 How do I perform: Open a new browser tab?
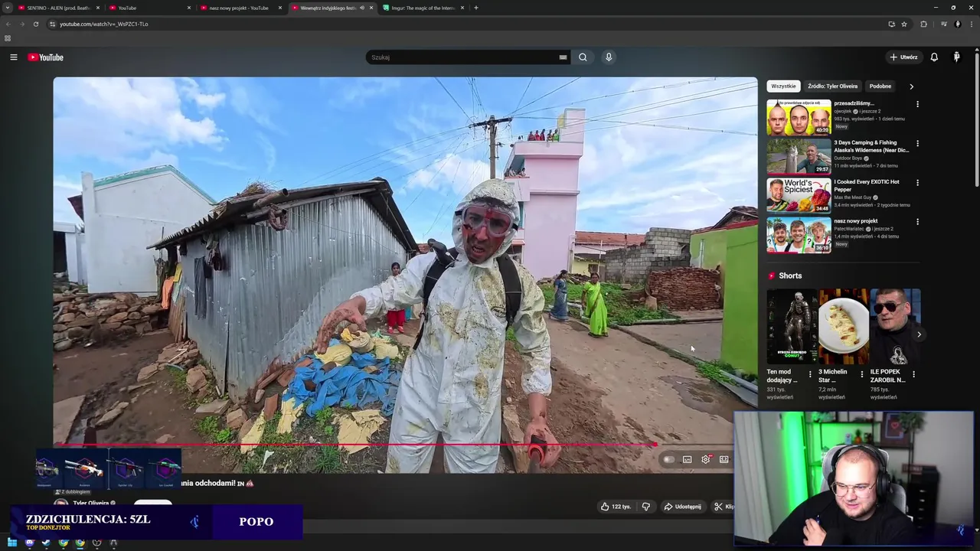[475, 8]
